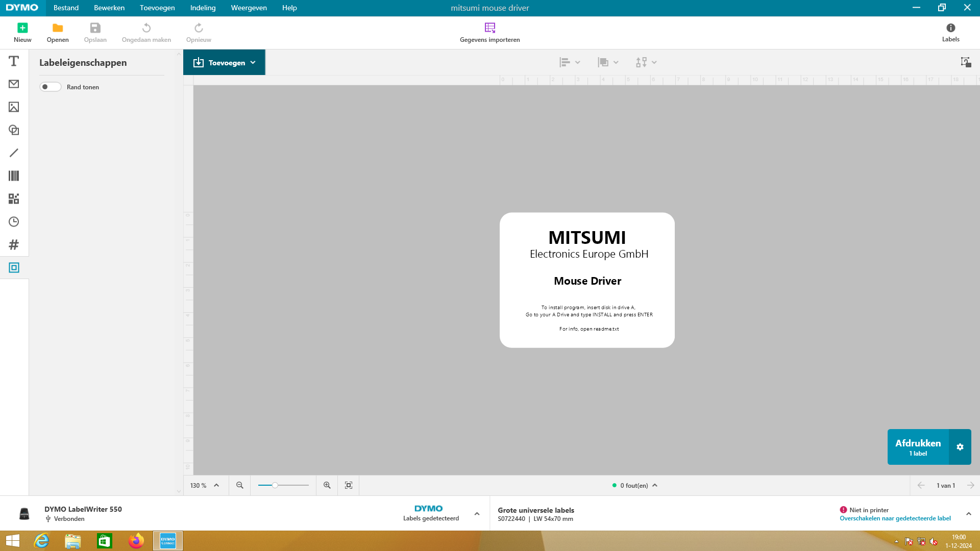
Task: Expand the printer selection chevron
Action: click(477, 514)
